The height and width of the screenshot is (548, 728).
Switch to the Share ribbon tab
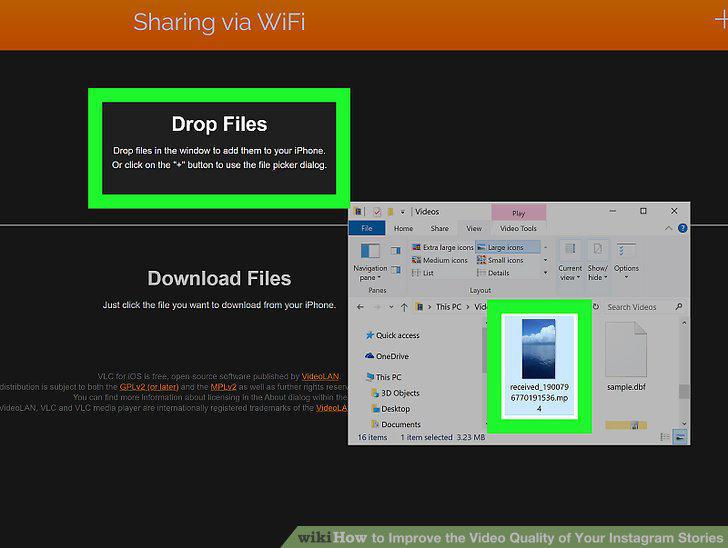[x=439, y=228]
